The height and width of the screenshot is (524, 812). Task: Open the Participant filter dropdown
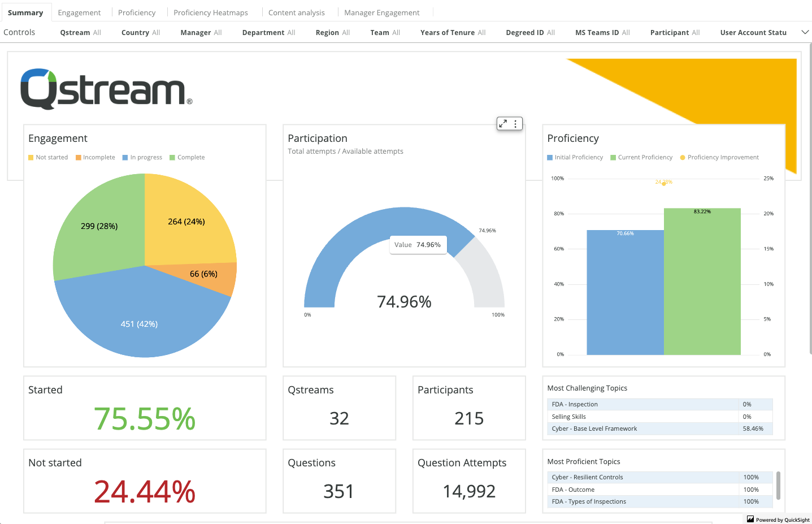(675, 33)
